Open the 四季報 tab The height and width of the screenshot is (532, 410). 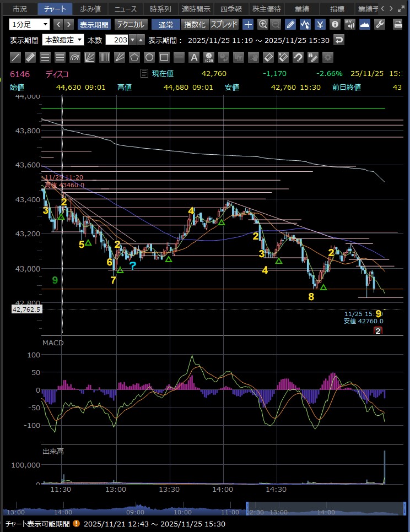pyautogui.click(x=230, y=9)
